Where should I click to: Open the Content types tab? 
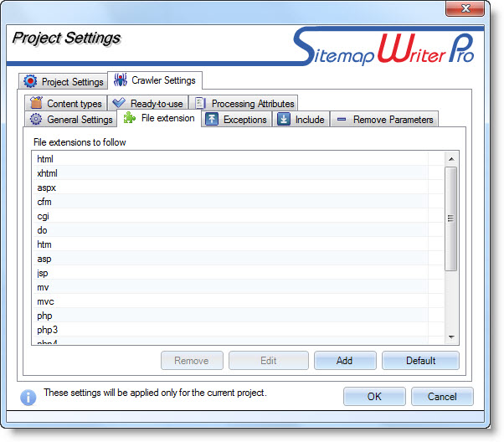coord(65,103)
